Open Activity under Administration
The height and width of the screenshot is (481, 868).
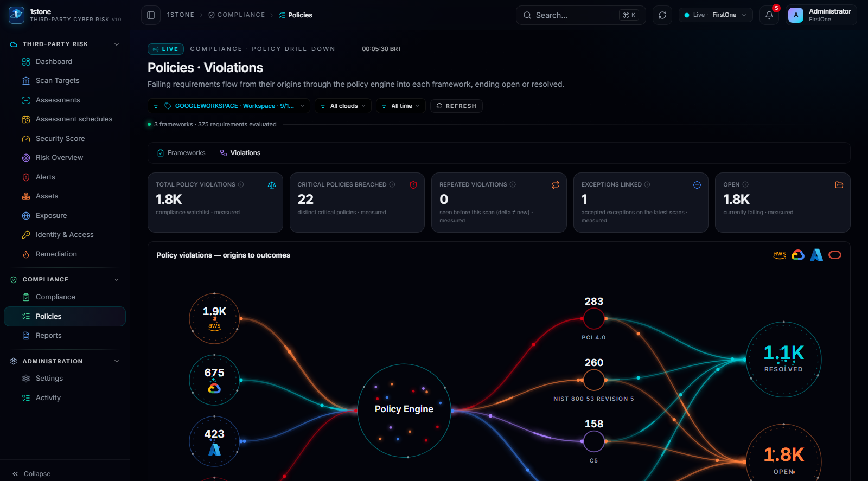(65, 398)
